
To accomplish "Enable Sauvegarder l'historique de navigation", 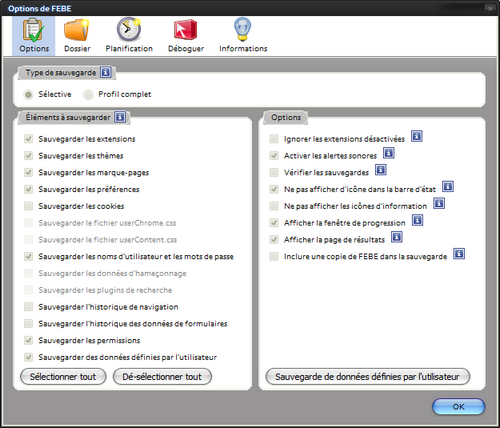I will coord(28,307).
